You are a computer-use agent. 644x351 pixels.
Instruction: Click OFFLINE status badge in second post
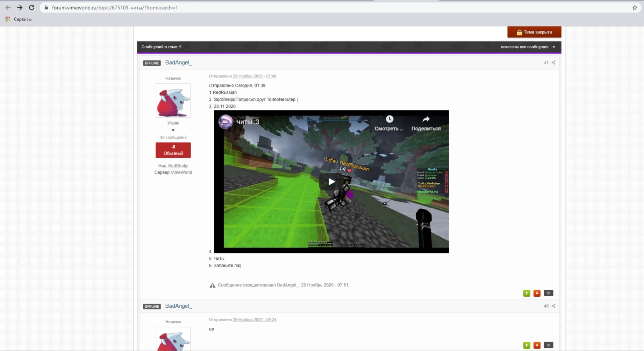point(152,306)
